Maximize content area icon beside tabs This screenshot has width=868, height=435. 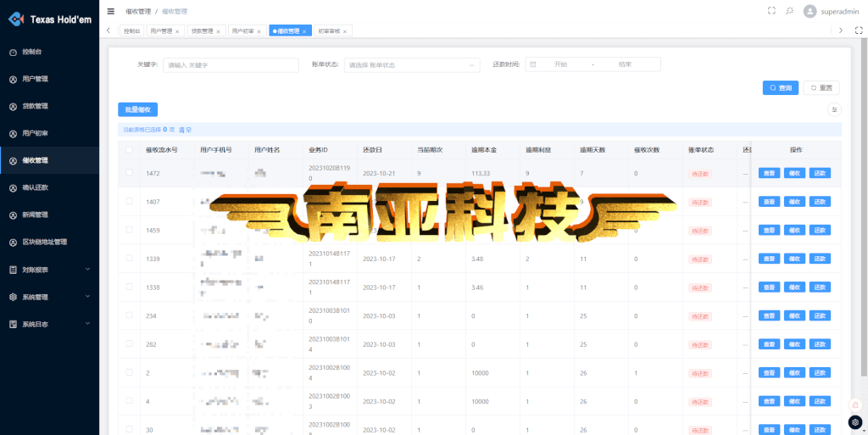tap(860, 31)
